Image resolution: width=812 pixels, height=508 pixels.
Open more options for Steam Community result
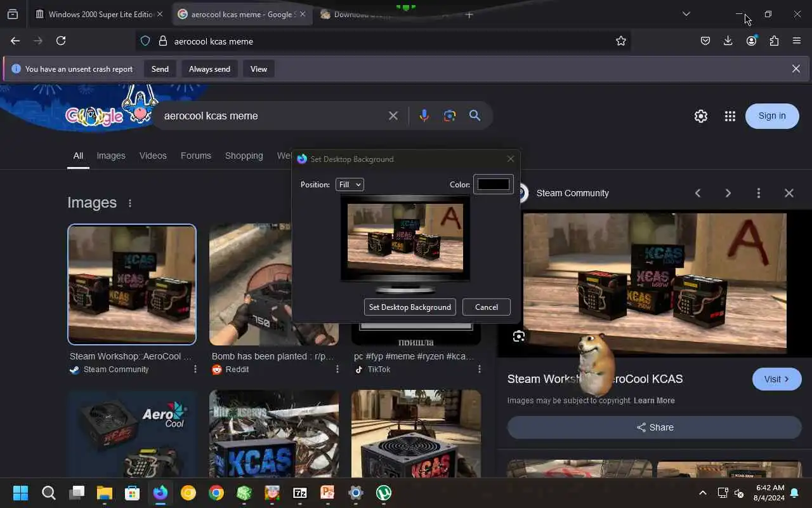click(x=195, y=369)
